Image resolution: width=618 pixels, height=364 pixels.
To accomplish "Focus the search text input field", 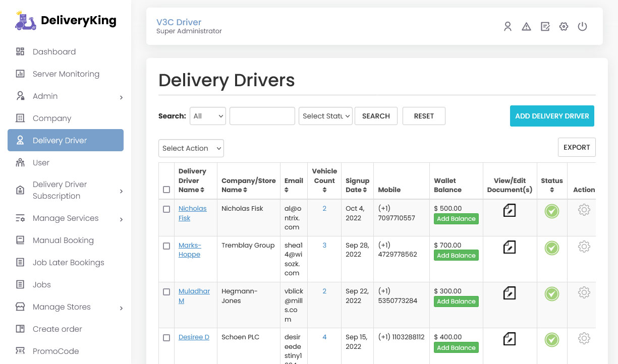I will tap(262, 116).
